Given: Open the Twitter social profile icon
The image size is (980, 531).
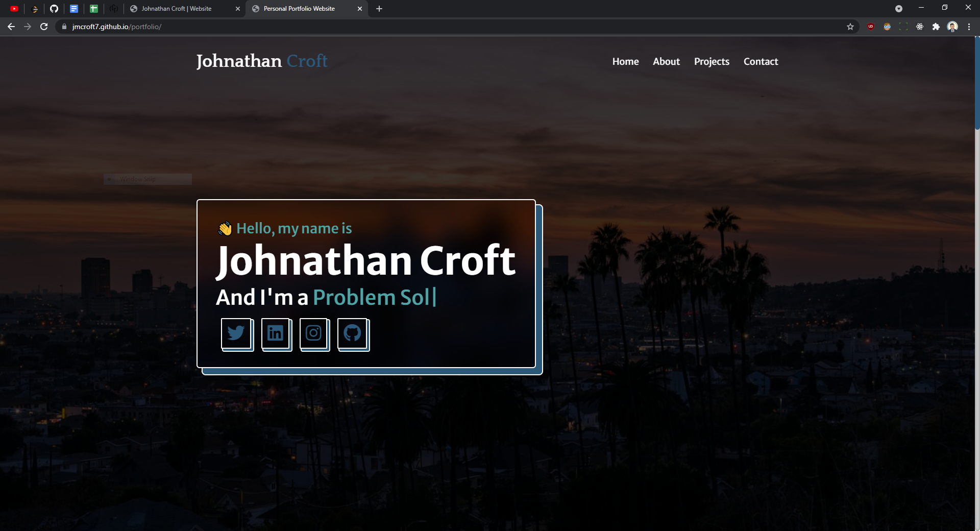Looking at the screenshot, I should (x=236, y=333).
